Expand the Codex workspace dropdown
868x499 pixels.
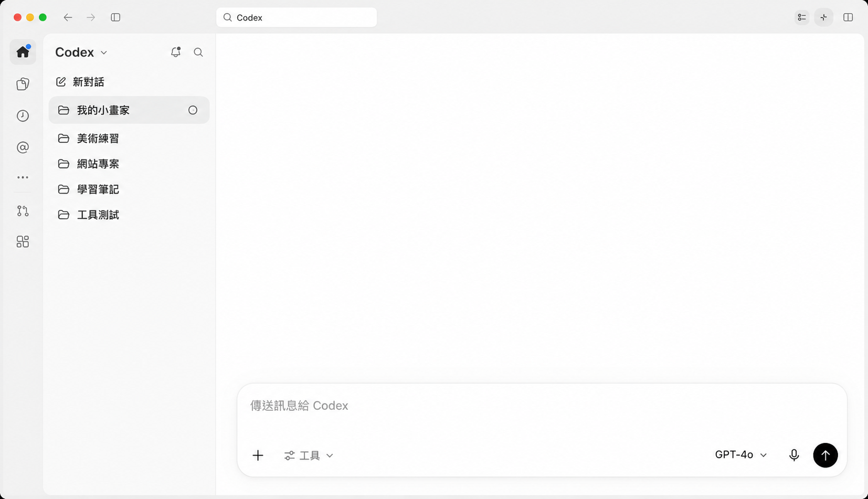point(81,52)
